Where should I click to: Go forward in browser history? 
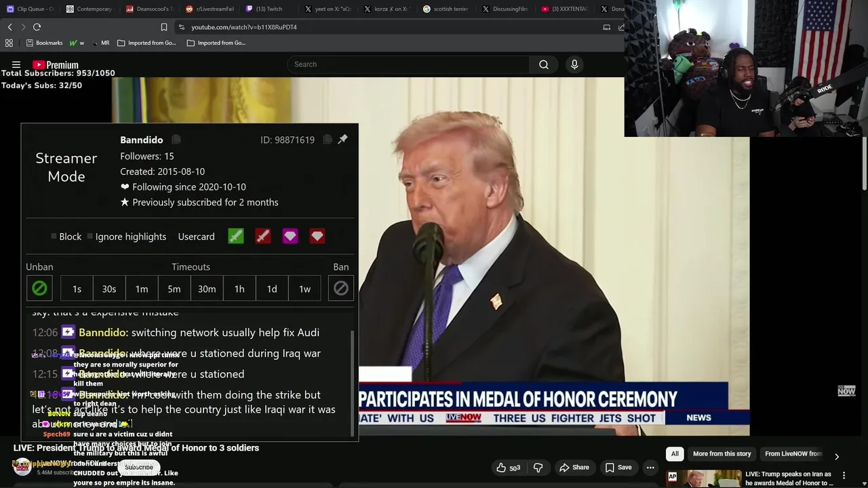[23, 27]
